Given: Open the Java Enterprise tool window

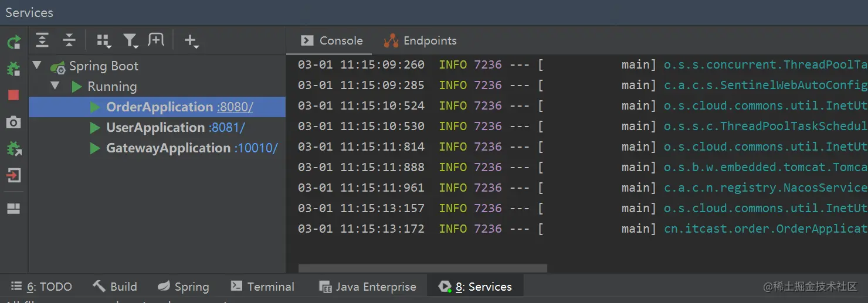Looking at the screenshot, I should 367,287.
